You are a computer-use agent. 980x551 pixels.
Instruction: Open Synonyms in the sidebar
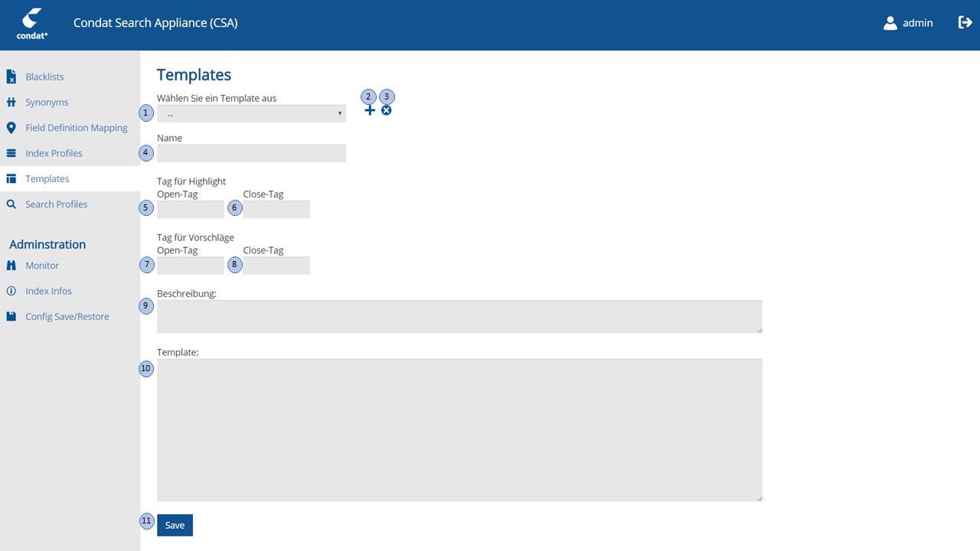click(47, 103)
